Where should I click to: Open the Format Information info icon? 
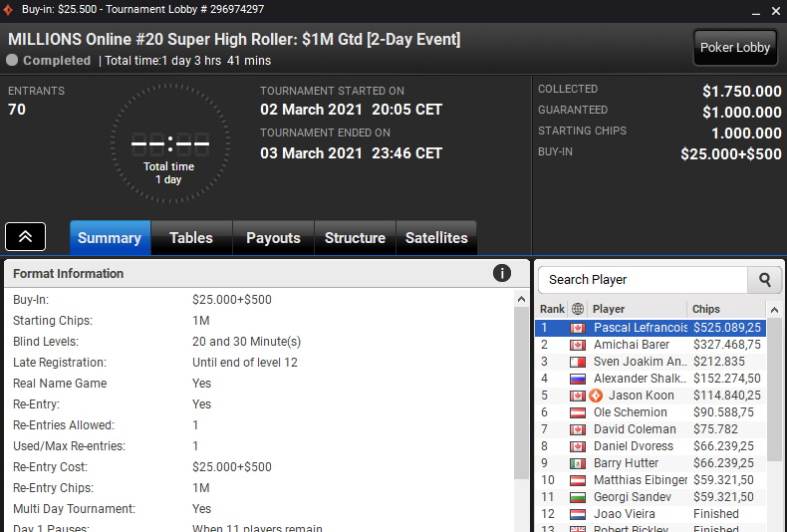[502, 273]
